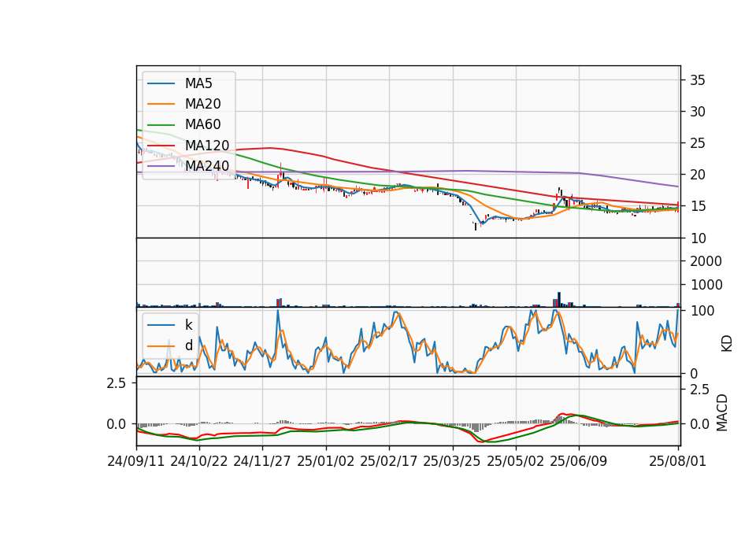This screenshot has width=756, height=543.
Task: Click the d legend entry in KD panel
Action: click(189, 345)
